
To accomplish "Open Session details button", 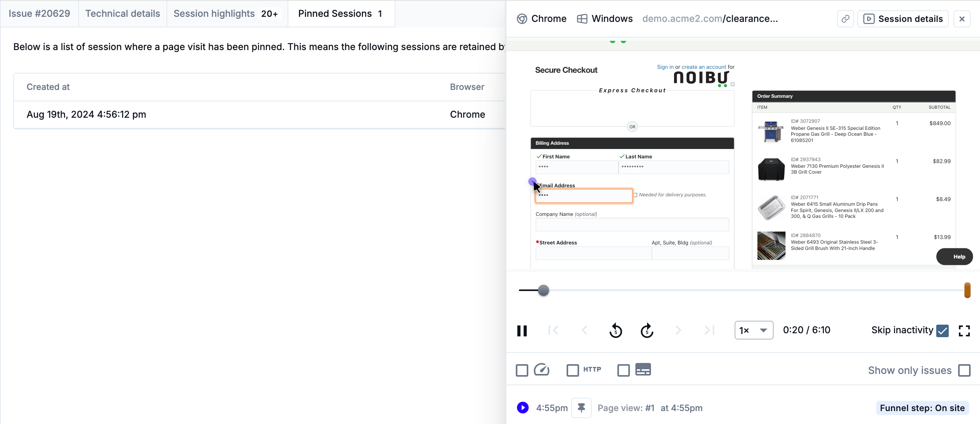I will [x=903, y=19].
